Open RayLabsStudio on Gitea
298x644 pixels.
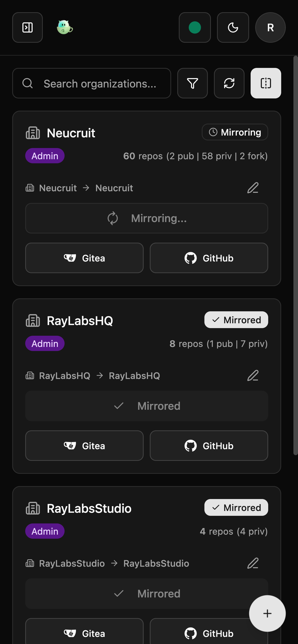(84, 633)
